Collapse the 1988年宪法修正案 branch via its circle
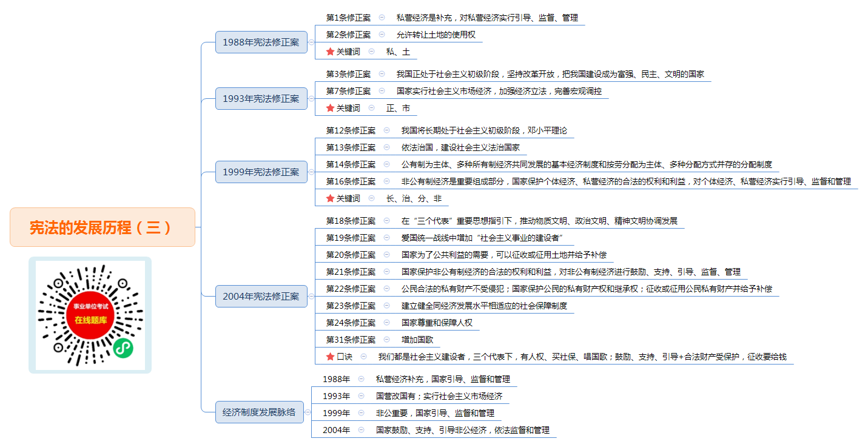Screen dimensions: 868x447 pyautogui.click(x=311, y=42)
